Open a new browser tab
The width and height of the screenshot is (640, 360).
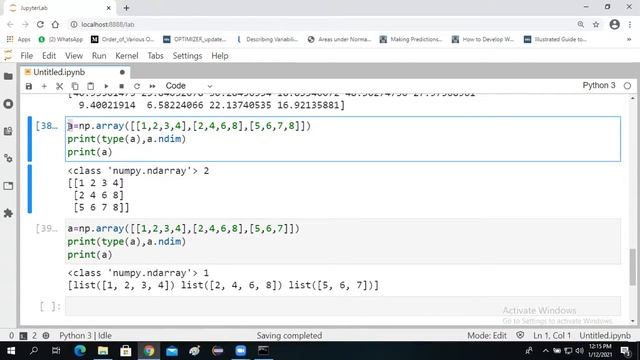click(127, 8)
